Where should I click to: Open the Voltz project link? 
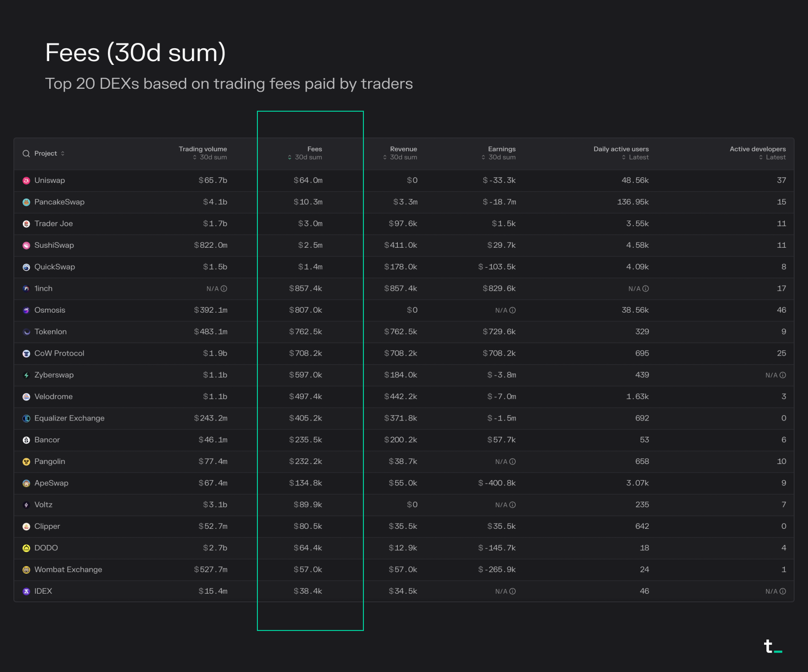tap(43, 505)
